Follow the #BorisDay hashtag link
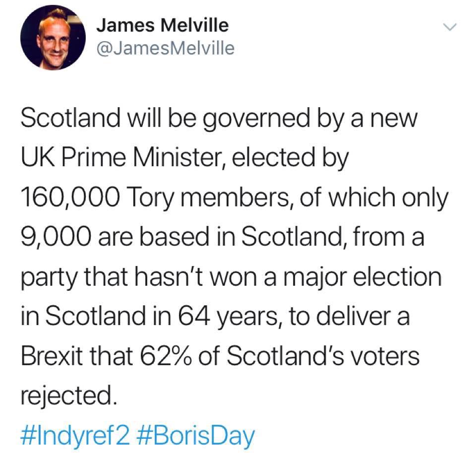The image size is (476, 468). [x=196, y=436]
